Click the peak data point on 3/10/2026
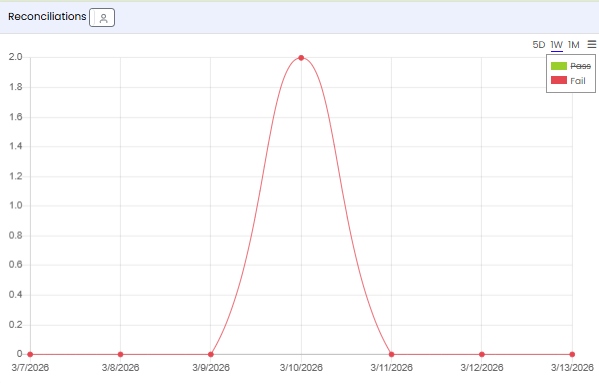 [301, 58]
